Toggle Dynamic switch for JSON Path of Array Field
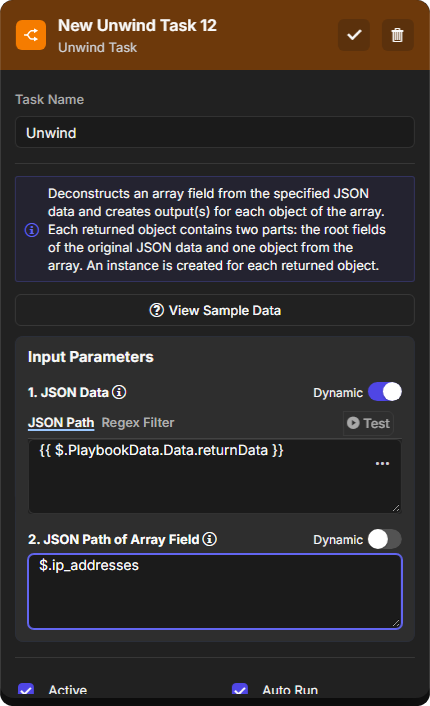This screenshot has width=430, height=706. coord(385,539)
